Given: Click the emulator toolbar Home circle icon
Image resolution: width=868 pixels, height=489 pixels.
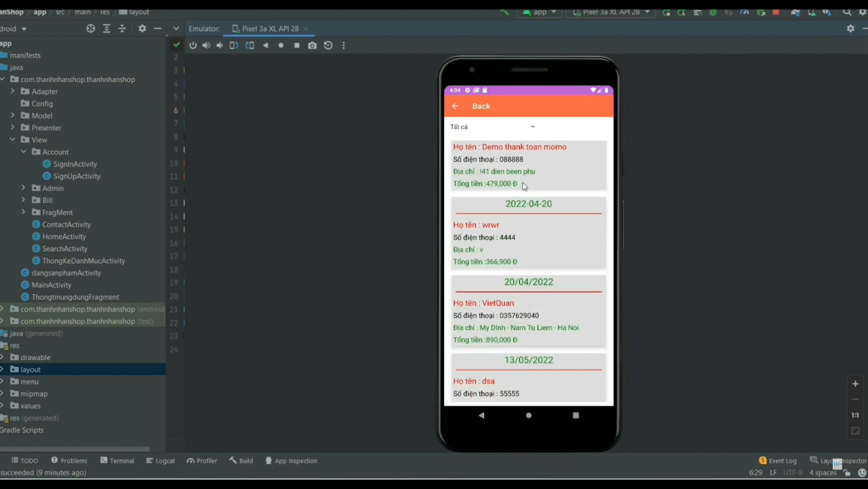Looking at the screenshot, I should 281,45.
